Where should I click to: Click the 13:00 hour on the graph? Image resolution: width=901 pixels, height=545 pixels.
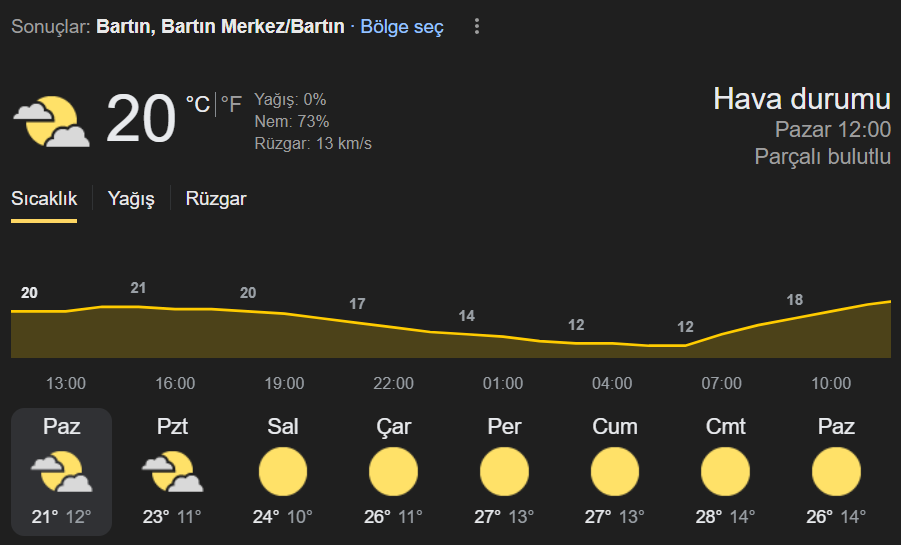(66, 383)
